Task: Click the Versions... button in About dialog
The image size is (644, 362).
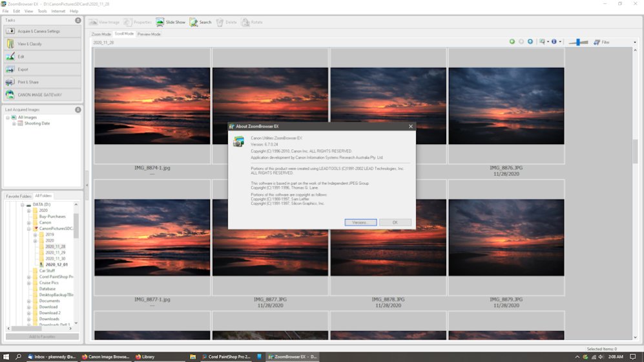Action: pyautogui.click(x=360, y=222)
